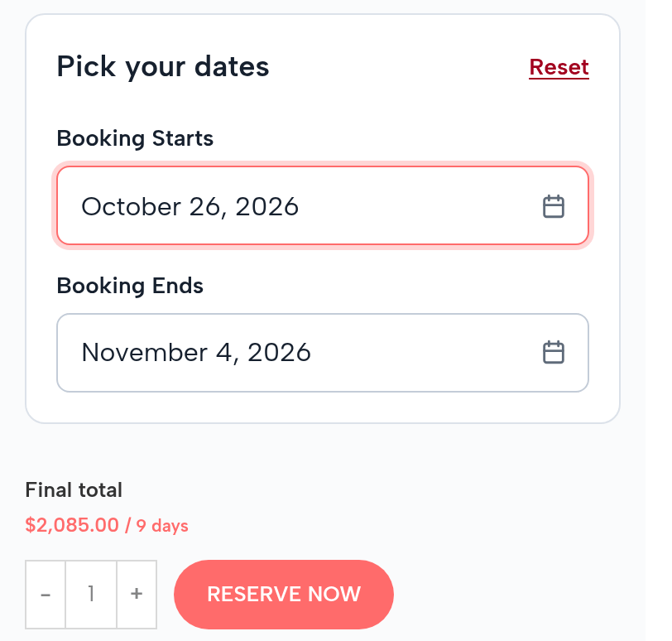Open the Booking Starts calendar icon
This screenshot has width=672, height=641.
click(554, 206)
